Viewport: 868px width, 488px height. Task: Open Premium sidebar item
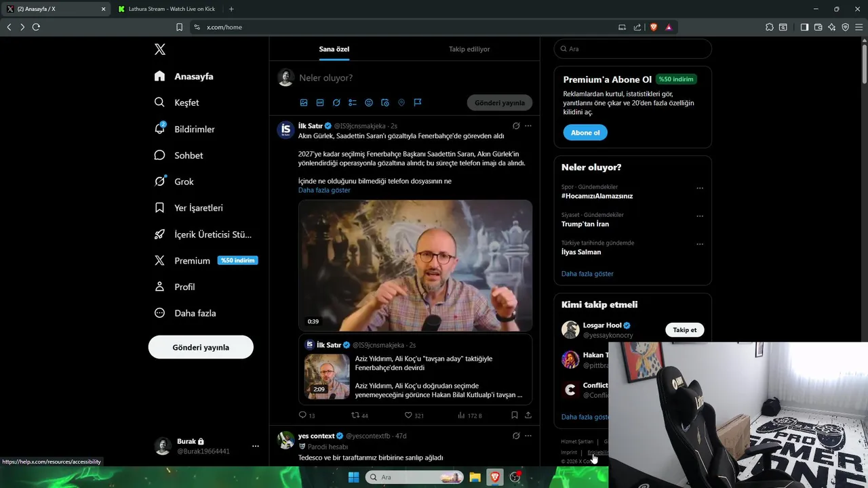[205, 260]
